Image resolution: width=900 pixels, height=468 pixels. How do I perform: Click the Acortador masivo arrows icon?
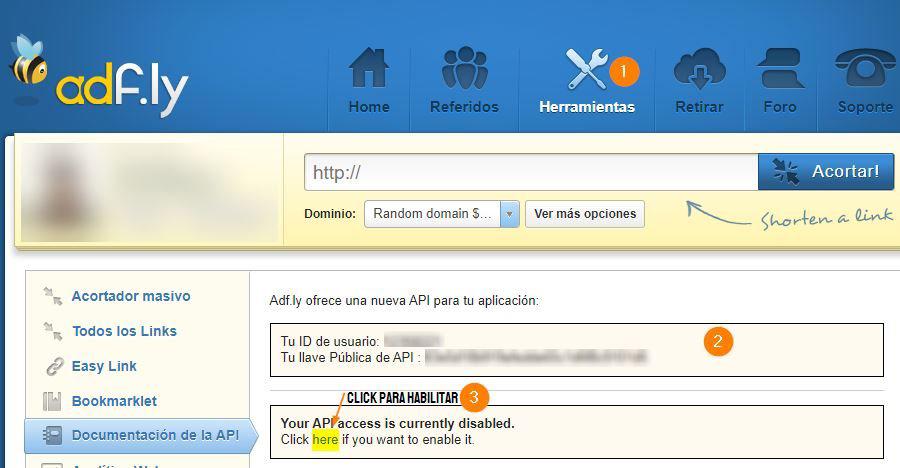(x=53, y=296)
